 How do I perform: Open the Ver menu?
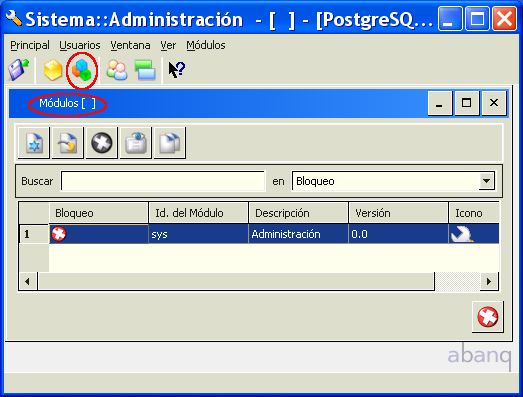point(168,45)
